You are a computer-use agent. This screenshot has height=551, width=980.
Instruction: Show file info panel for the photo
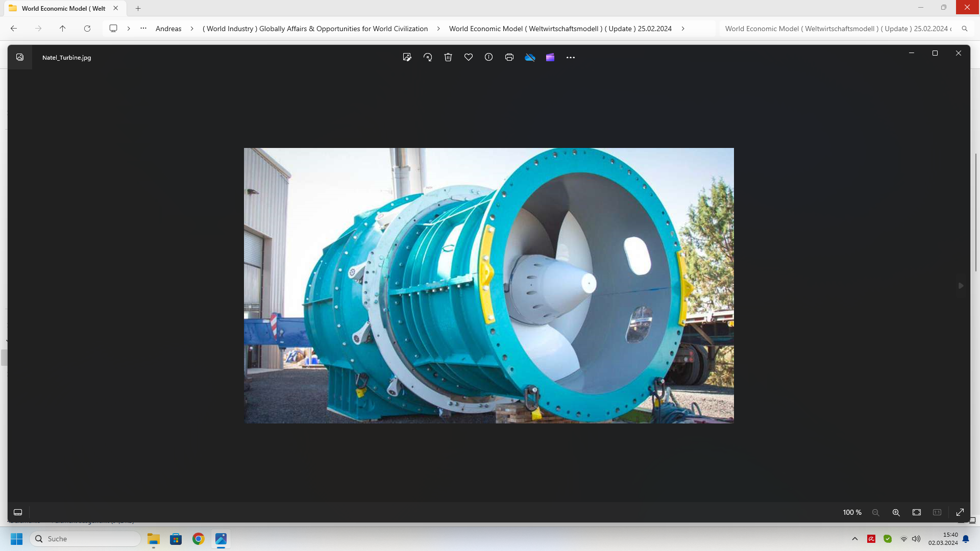tap(489, 57)
